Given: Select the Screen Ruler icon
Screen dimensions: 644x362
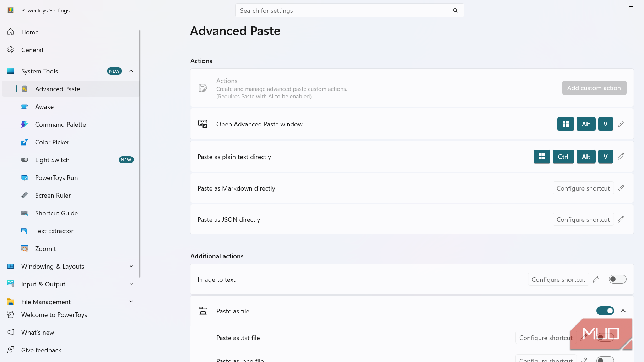Looking at the screenshot, I should coord(25,195).
